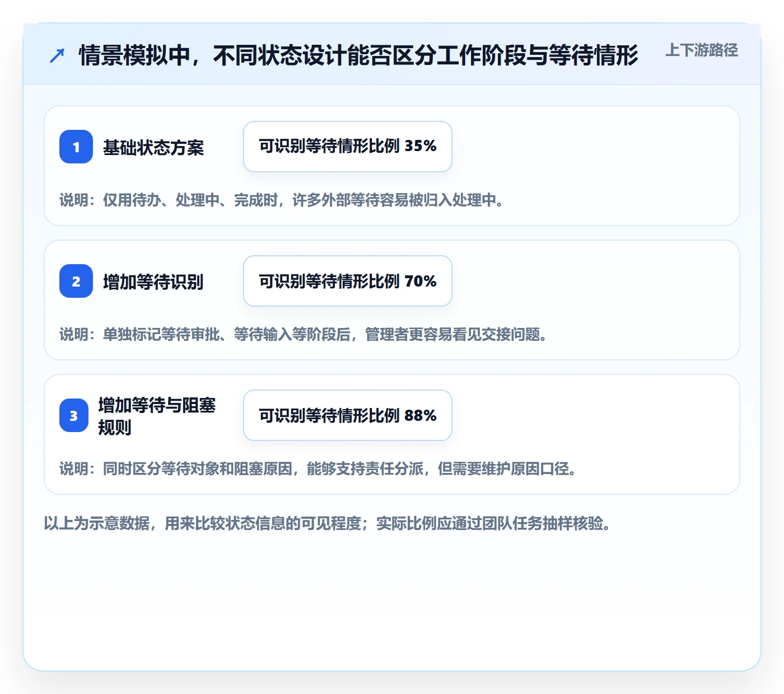The image size is (784, 694).
Task: Click the number 1 step badge
Action: point(76,147)
